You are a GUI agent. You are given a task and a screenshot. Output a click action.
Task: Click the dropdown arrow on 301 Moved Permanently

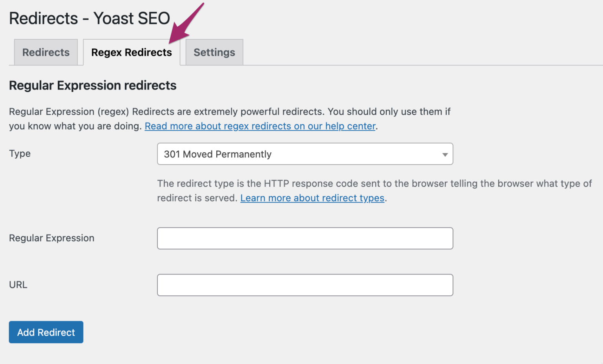pos(444,154)
